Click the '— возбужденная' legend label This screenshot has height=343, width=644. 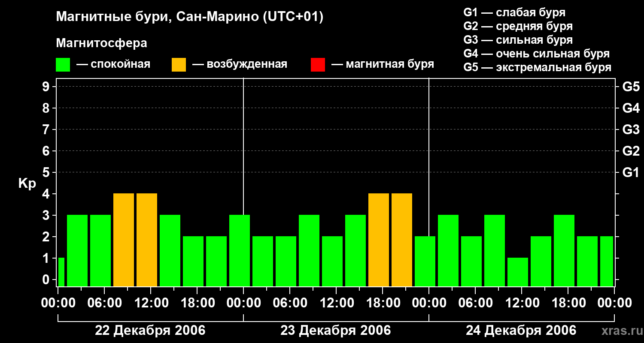point(240,64)
